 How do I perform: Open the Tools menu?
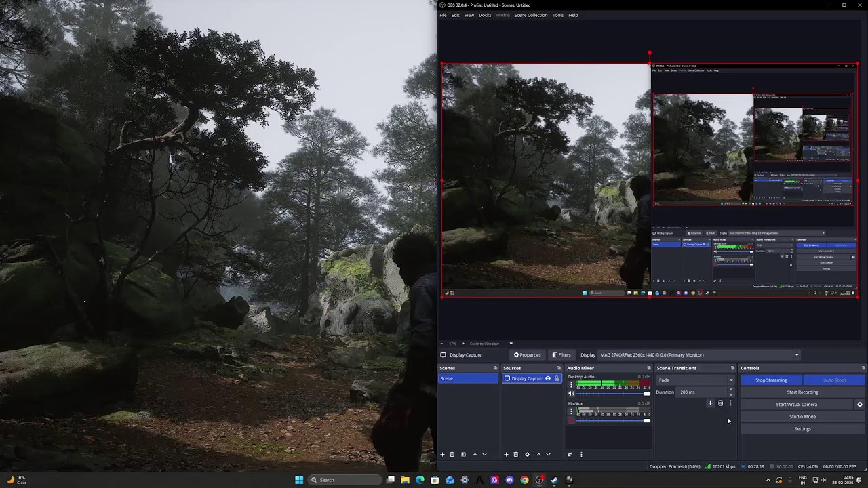click(x=558, y=15)
